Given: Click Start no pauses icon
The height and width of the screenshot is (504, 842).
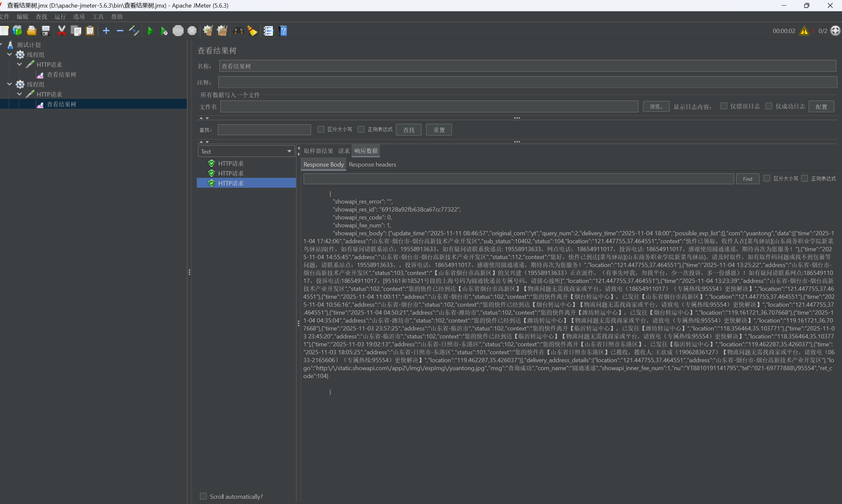Looking at the screenshot, I should (x=164, y=31).
